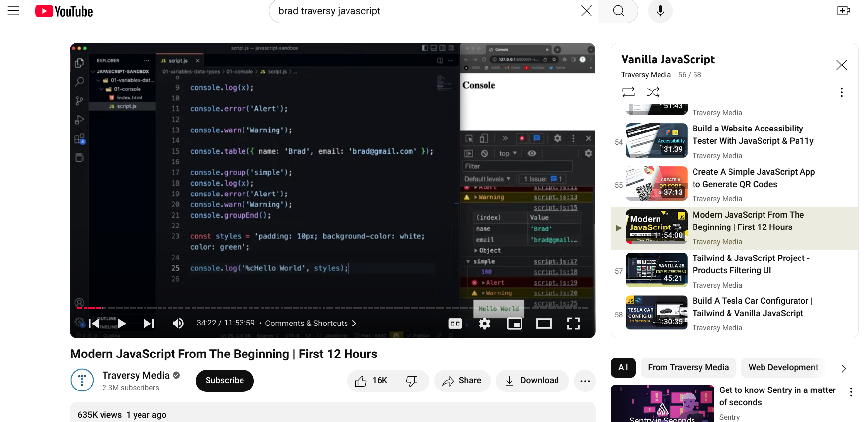Viewport: 868px width, 422px height.
Task: Open Vanilla JavaScript playlist options menu
Action: (842, 92)
